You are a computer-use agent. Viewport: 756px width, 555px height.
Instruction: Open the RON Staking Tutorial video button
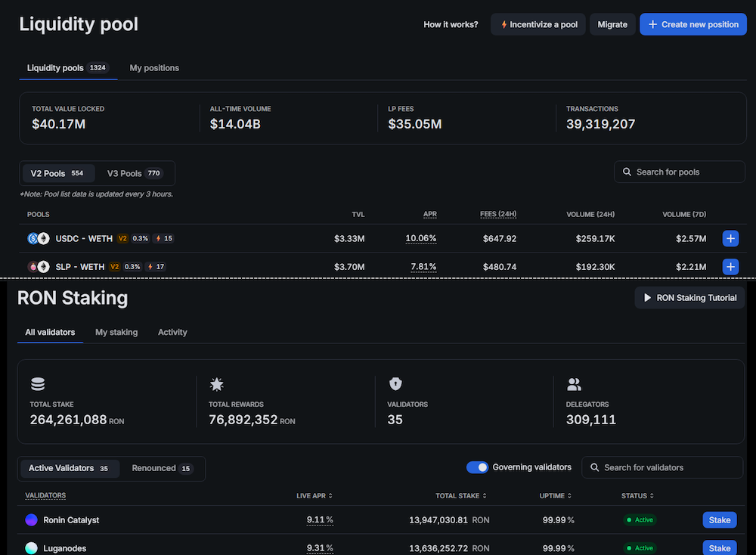click(x=689, y=298)
